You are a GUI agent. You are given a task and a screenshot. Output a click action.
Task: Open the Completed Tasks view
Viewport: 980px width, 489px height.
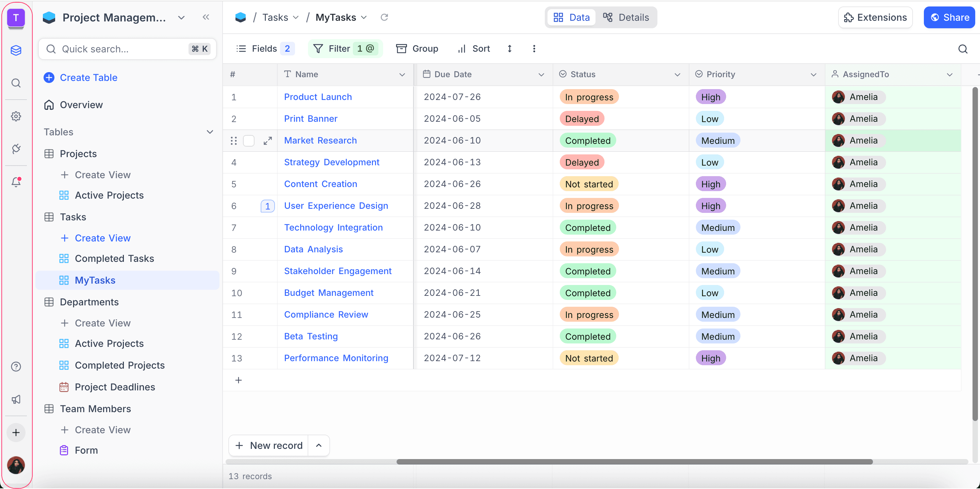(114, 258)
